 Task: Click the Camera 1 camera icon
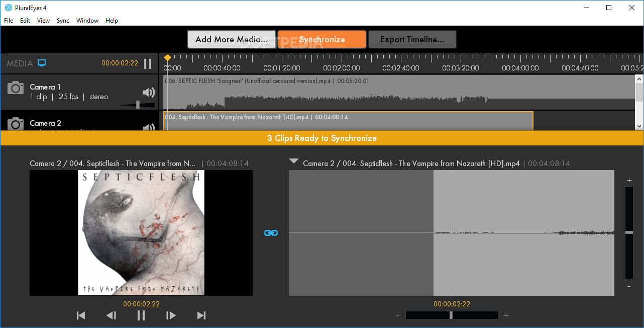pyautogui.click(x=16, y=88)
